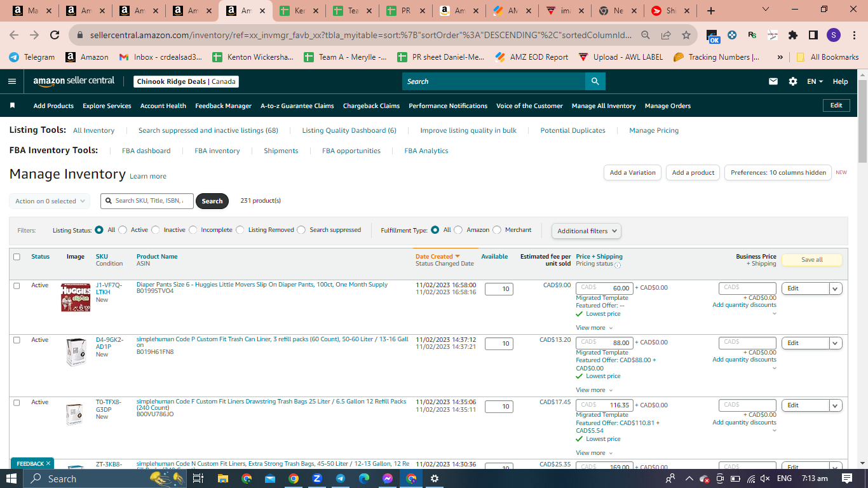The height and width of the screenshot is (488, 868).
Task: Open Telegram from the taskbar
Action: [x=341, y=478]
